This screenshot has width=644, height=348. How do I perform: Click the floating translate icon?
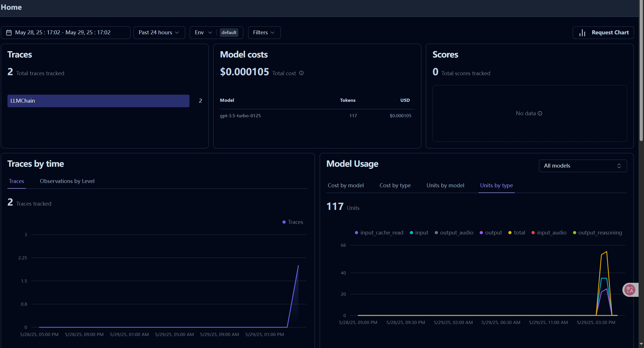point(630,290)
